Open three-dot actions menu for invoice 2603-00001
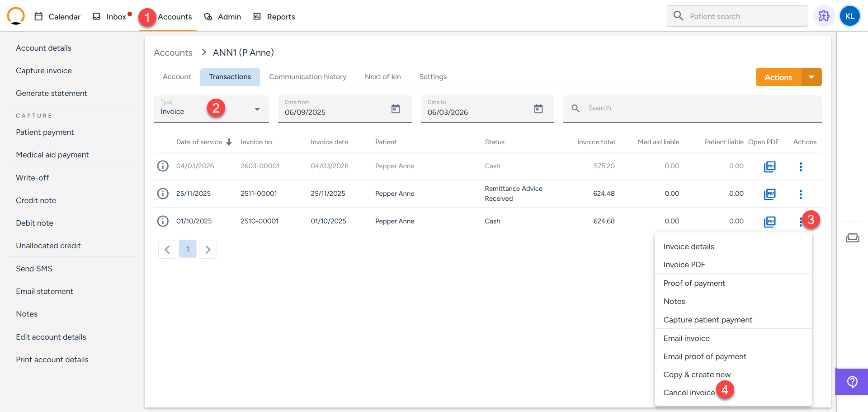The width and height of the screenshot is (868, 412). (x=800, y=166)
